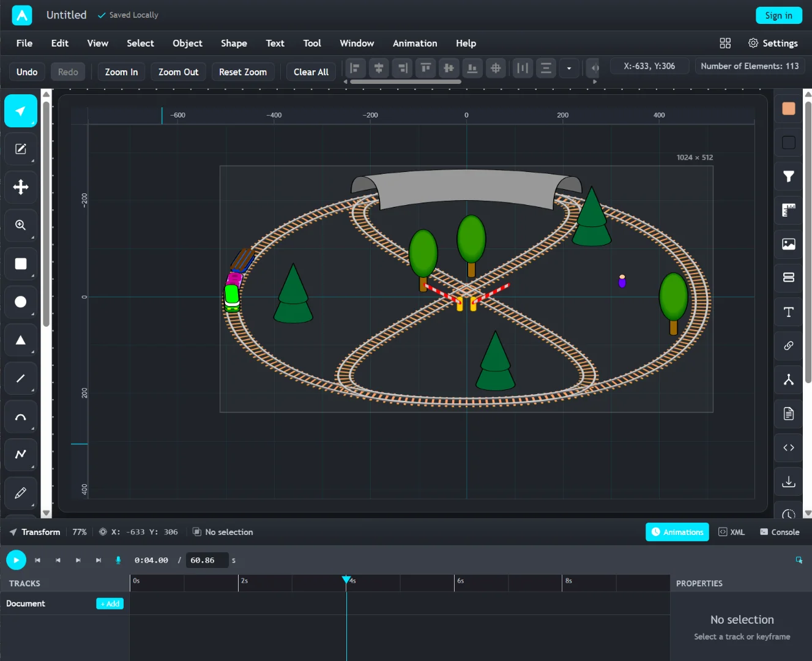The height and width of the screenshot is (661, 812).
Task: Click the Align right edges icon
Action: 402,68
